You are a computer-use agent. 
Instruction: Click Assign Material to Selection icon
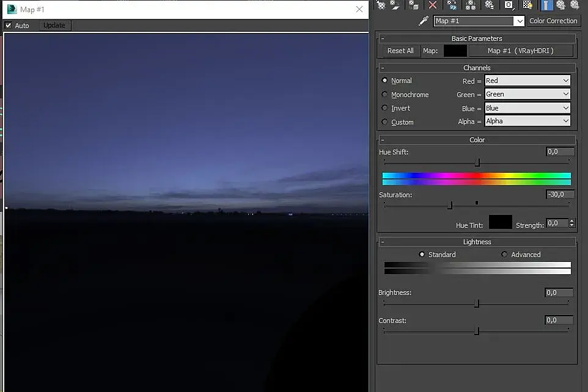pyautogui.click(x=414, y=5)
